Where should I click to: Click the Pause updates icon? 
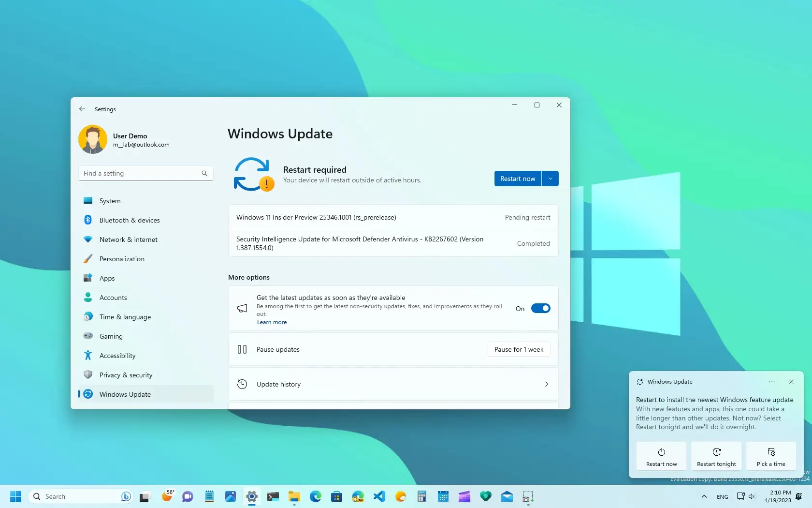tap(242, 349)
